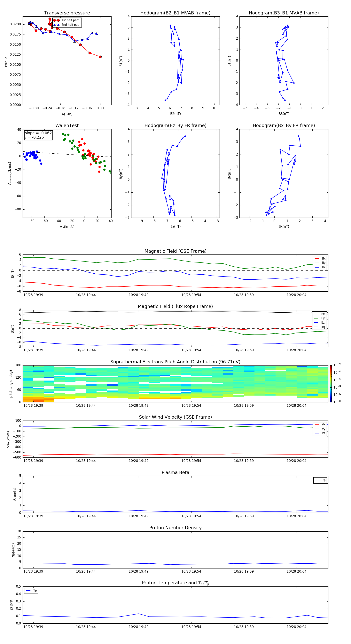This screenshot has height=644, width=351.
Task: Click the B2(nT) x-axis label
Action: [175, 114]
